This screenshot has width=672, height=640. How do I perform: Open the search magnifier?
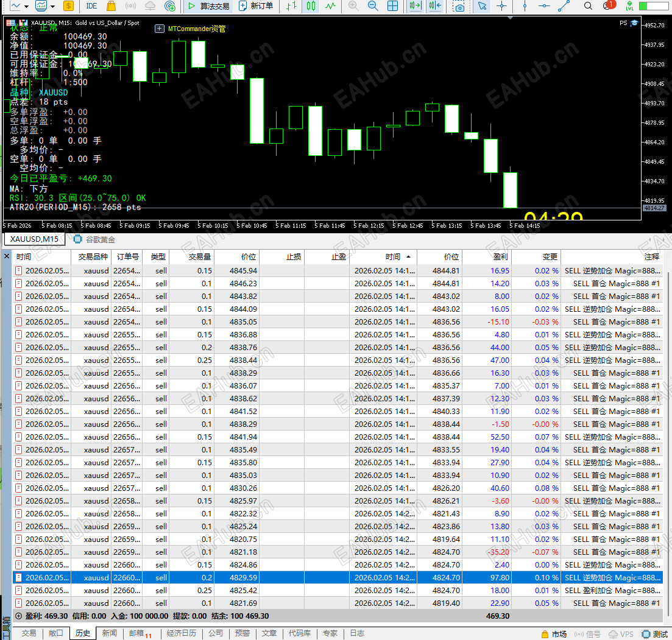(x=588, y=6)
